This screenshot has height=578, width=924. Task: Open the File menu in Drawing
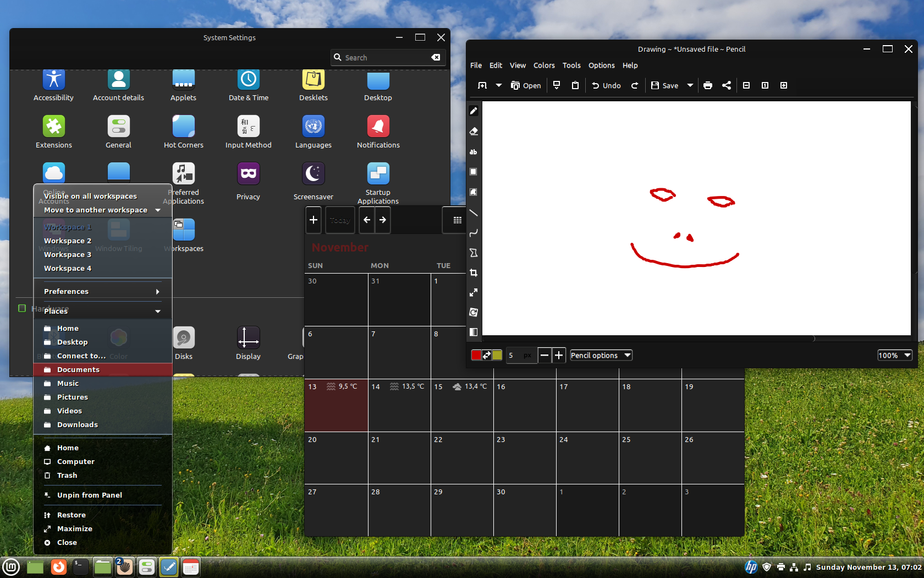coord(476,65)
